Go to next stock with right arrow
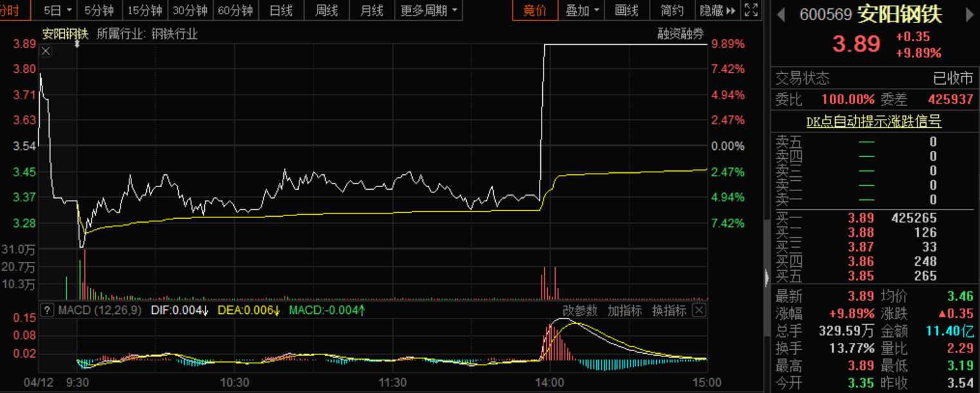 (970, 14)
